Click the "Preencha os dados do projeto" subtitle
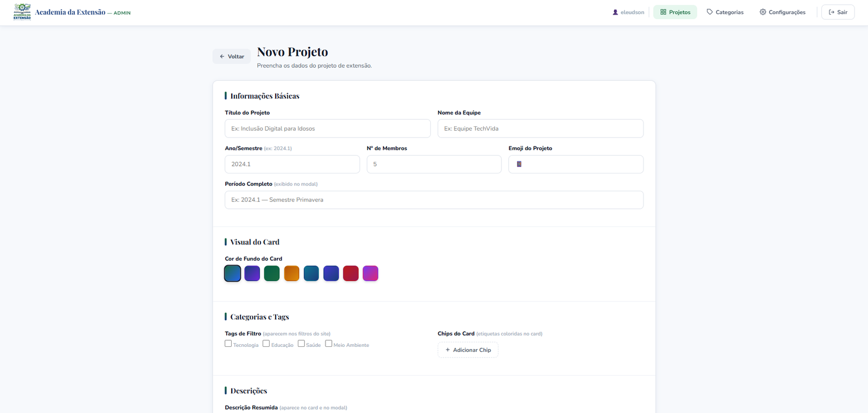868x413 pixels. coord(315,66)
